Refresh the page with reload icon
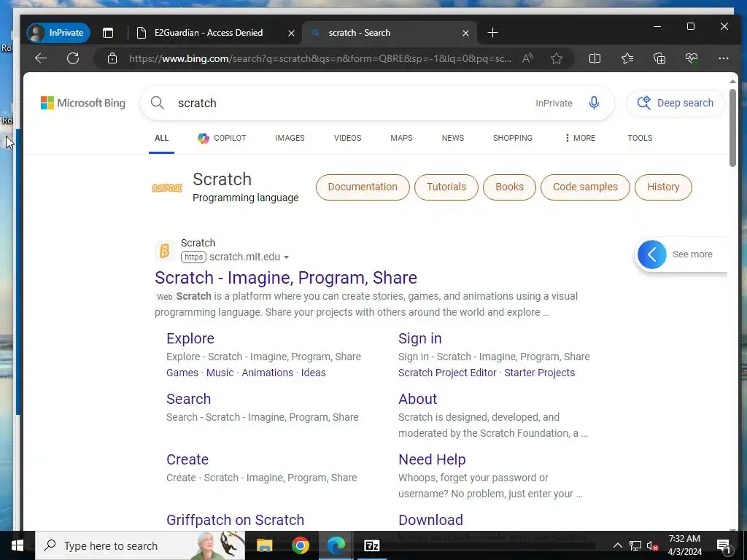 [73, 58]
